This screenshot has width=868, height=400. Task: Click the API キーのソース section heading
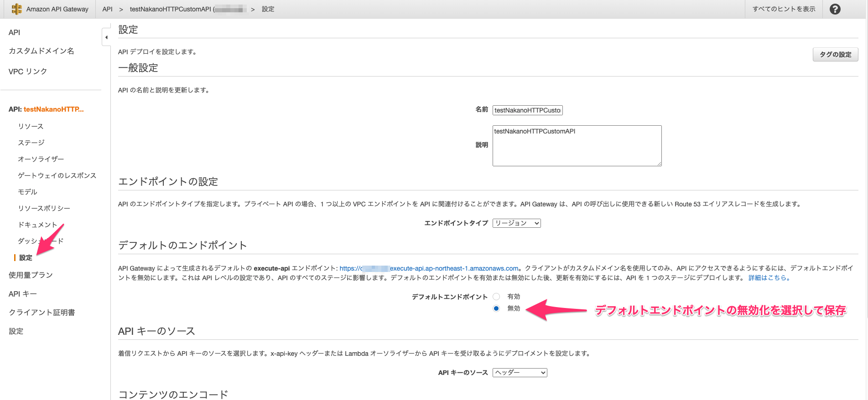(156, 331)
